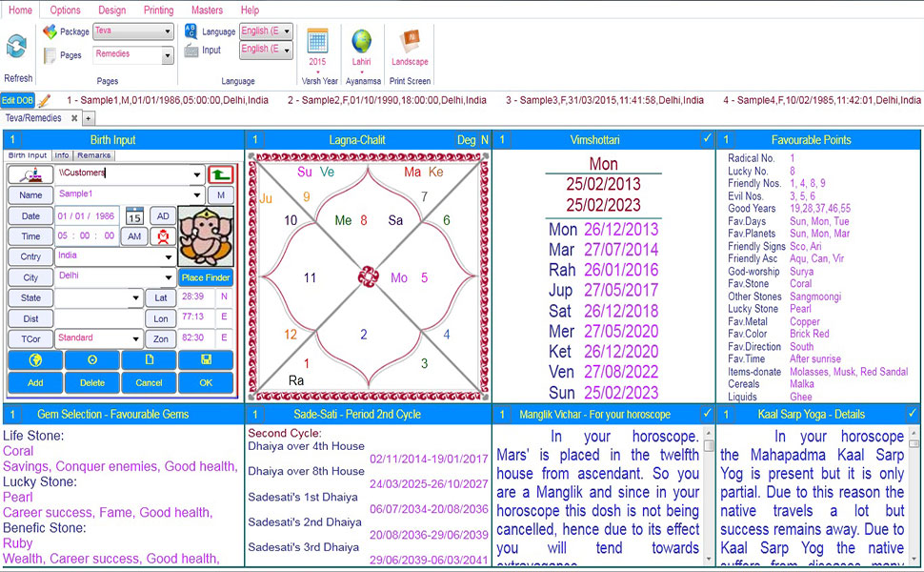Open the date picker calendar icon
Image resolution: width=924 pixels, height=572 pixels.
pos(134,215)
